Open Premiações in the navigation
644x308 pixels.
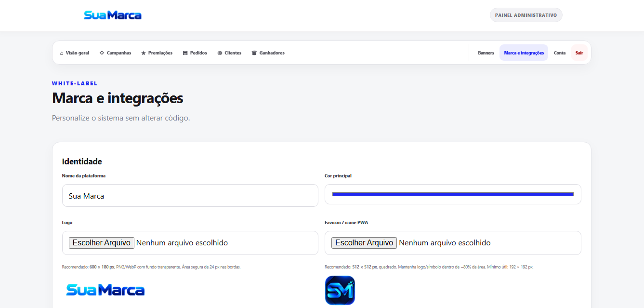pos(157,53)
